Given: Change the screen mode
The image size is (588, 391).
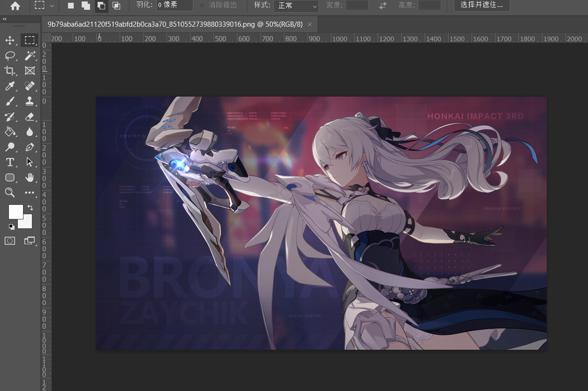Looking at the screenshot, I should click(30, 241).
